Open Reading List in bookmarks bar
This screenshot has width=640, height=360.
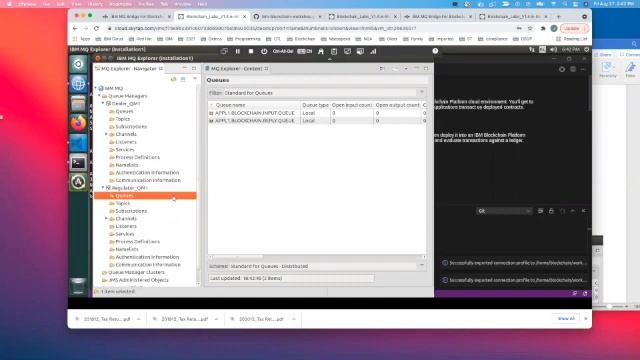pyautogui.click(x=572, y=39)
